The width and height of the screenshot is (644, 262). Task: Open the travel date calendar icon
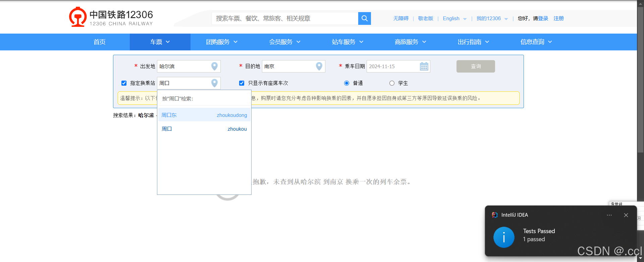coord(424,66)
